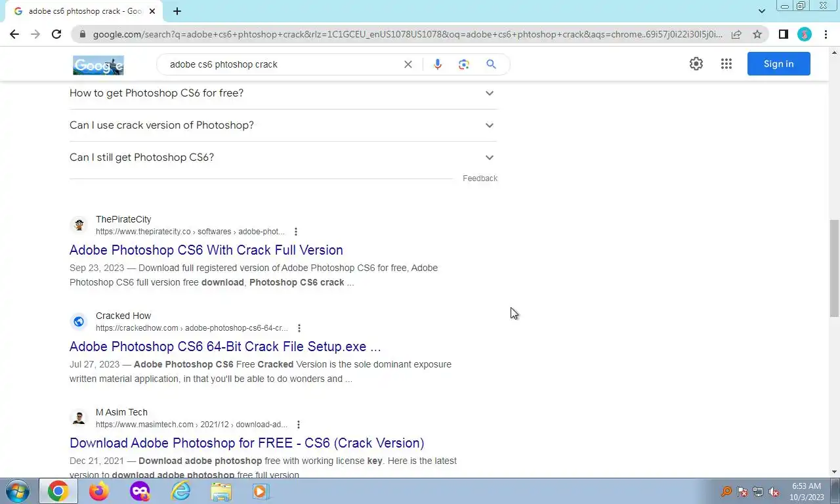
Task: Open 'Adobe Photoshop CS6 64-Bit Crack File Setup.exe'
Action: point(225,346)
